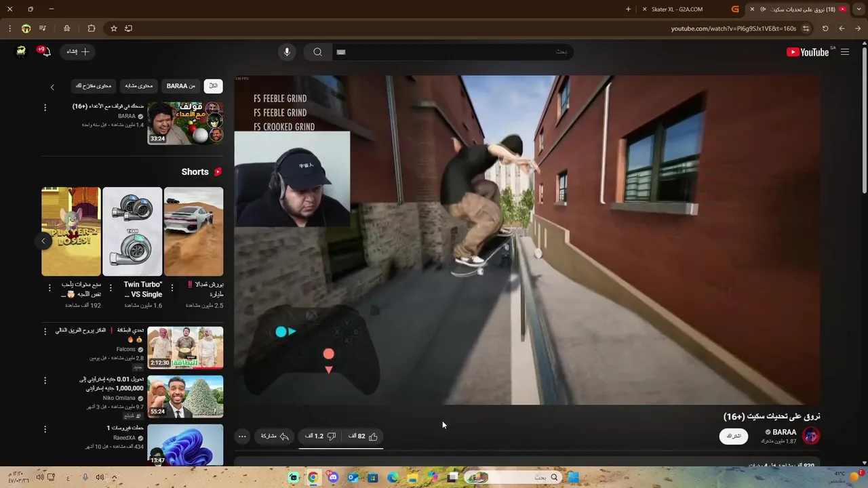
Task: Open the Falcons 2:12:30 video thumbnail
Action: coord(185,348)
